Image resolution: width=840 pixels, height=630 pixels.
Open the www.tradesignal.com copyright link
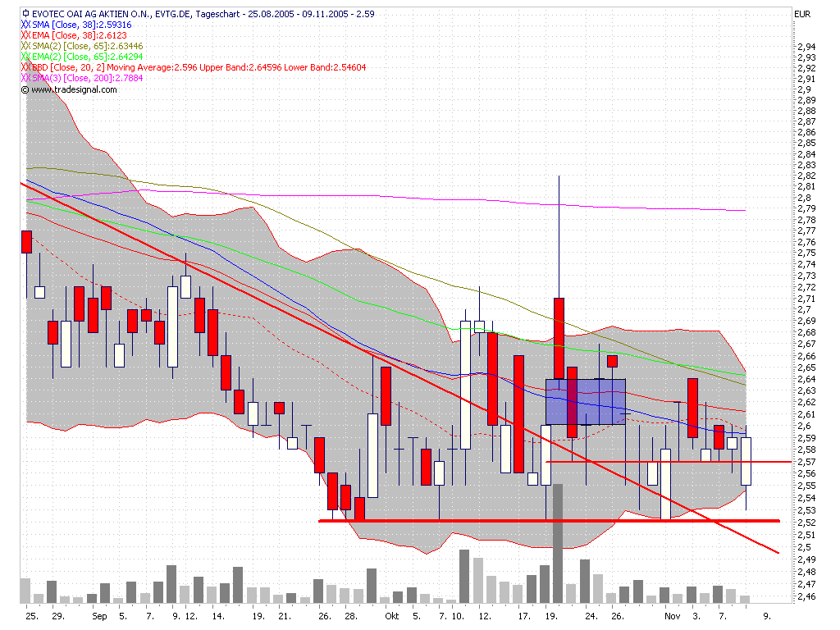72,89
